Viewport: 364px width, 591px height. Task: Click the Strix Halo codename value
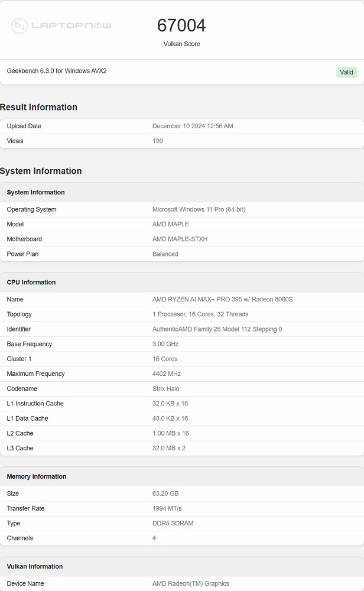tap(165, 388)
